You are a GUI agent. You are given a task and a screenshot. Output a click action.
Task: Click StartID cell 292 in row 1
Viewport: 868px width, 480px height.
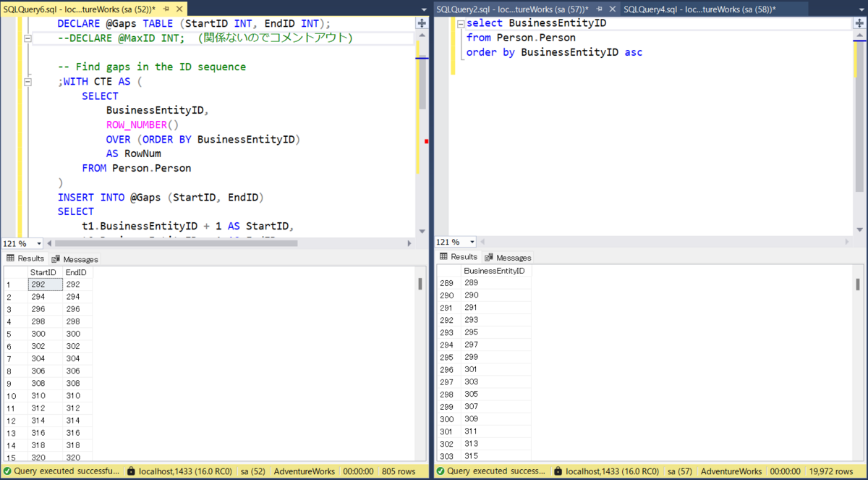(x=45, y=285)
